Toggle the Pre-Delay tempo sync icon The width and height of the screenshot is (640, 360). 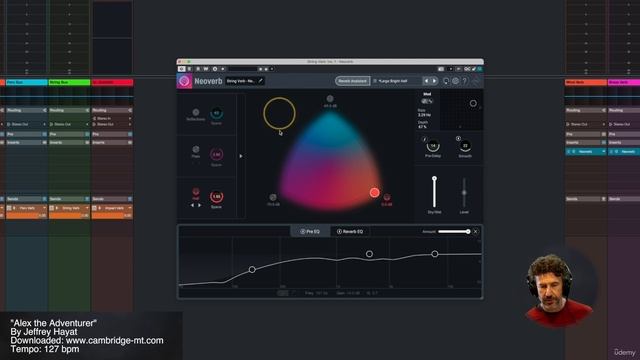click(424, 139)
